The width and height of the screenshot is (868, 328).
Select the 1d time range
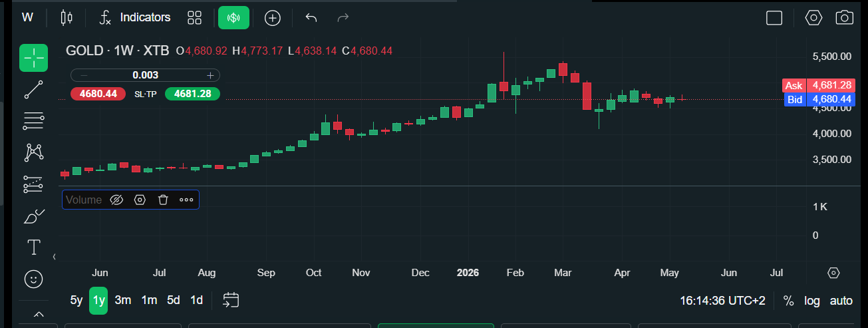tap(197, 300)
